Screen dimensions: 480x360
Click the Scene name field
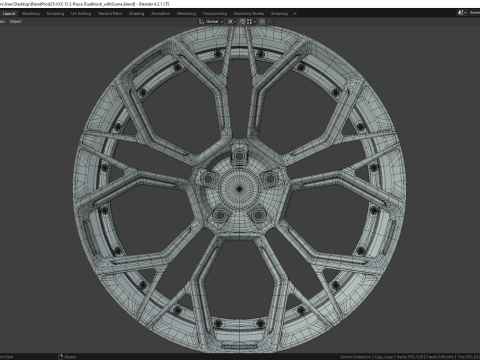[474, 13]
